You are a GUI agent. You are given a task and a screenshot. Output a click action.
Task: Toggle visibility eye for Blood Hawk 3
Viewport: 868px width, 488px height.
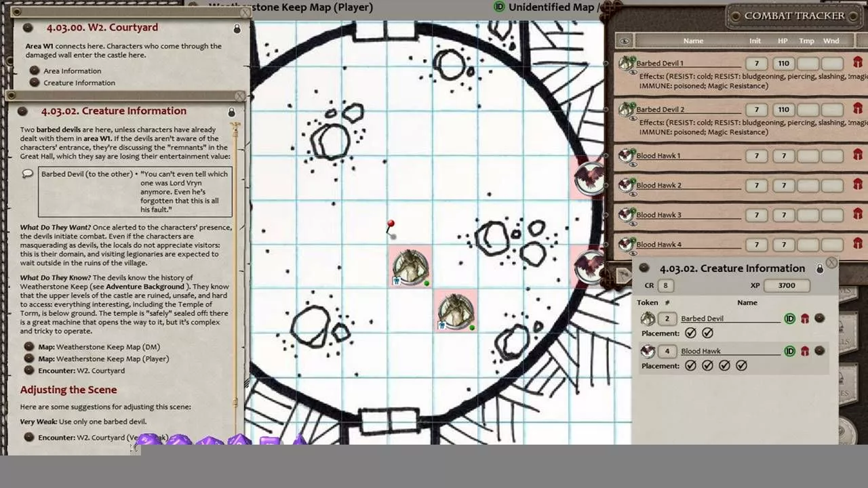[x=633, y=224]
